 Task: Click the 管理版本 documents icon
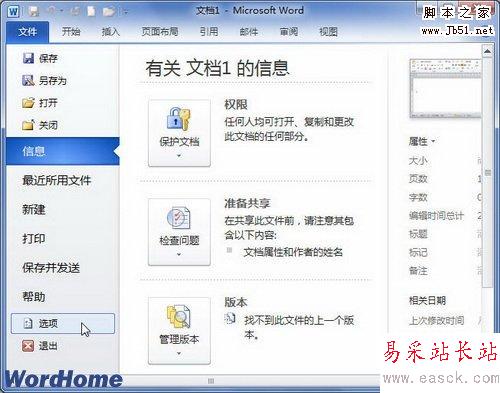[179, 316]
